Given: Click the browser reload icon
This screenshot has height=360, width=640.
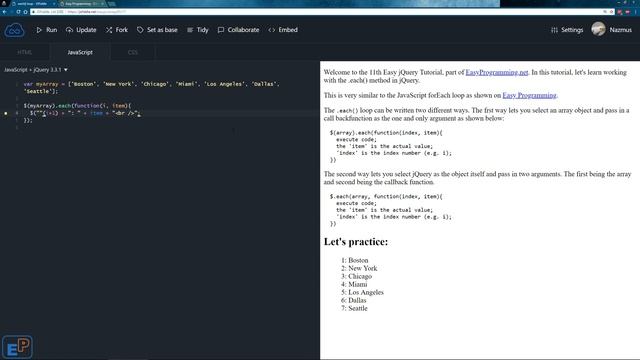Looking at the screenshot, I should click(x=18, y=12).
